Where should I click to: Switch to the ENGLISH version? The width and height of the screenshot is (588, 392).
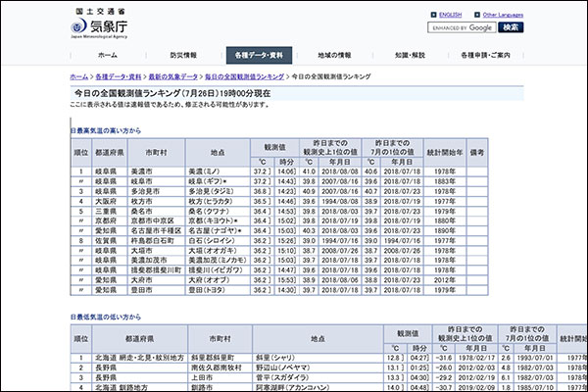click(451, 16)
